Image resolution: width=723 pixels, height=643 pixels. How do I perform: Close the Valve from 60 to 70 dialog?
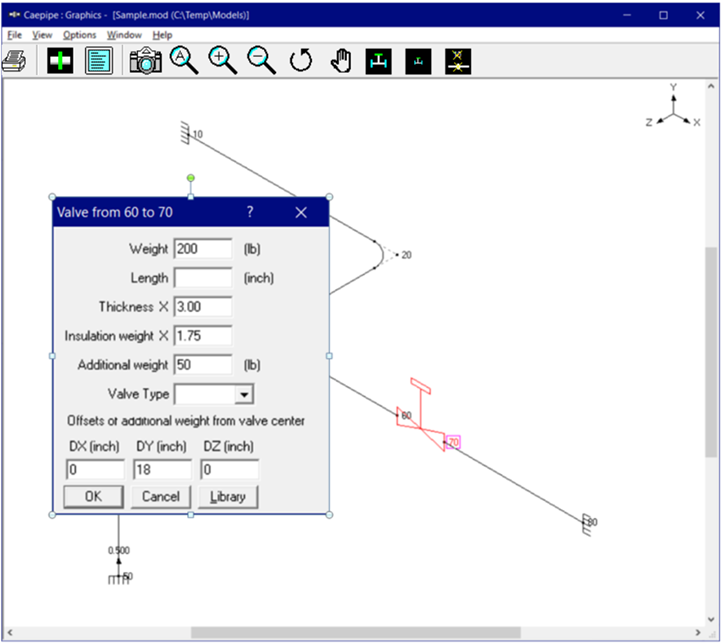coord(301,212)
